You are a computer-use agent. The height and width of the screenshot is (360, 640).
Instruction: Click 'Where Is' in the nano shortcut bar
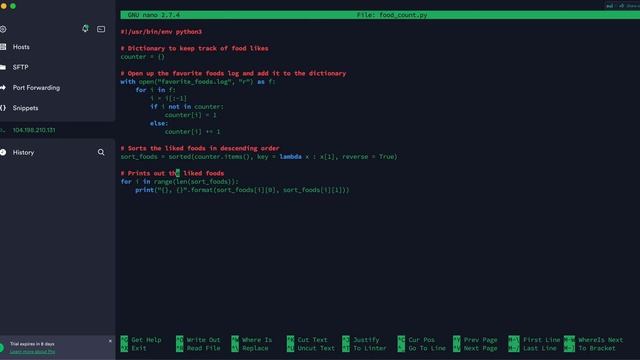[251, 340]
